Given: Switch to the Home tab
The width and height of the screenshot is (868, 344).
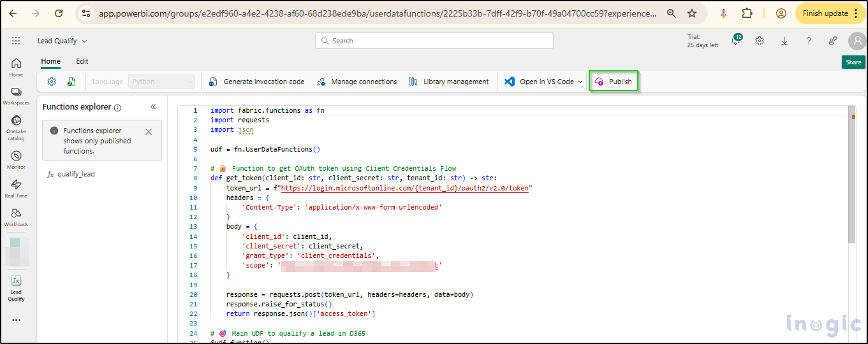Looking at the screenshot, I should pos(51,61).
